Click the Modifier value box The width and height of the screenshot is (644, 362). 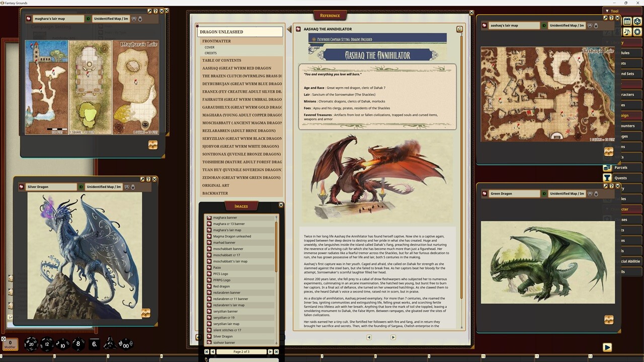click(x=10, y=344)
